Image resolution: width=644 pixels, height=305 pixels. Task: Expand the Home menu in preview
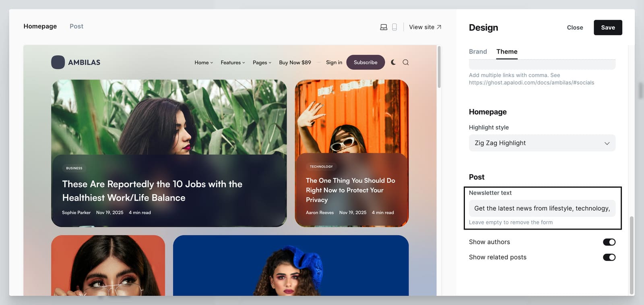point(204,62)
